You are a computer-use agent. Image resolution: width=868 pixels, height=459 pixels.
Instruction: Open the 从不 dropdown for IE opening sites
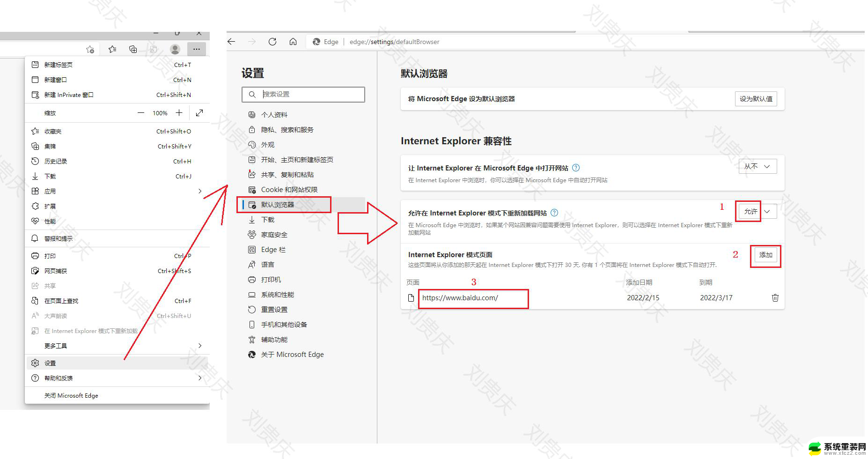pos(758,166)
